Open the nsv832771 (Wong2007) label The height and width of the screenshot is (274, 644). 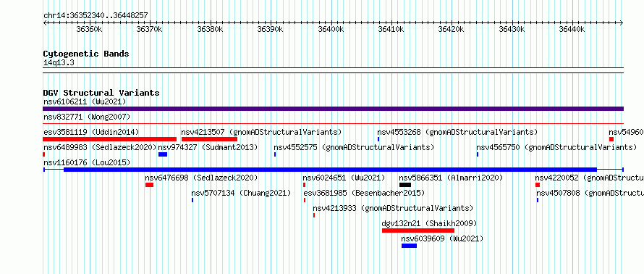click(87, 117)
